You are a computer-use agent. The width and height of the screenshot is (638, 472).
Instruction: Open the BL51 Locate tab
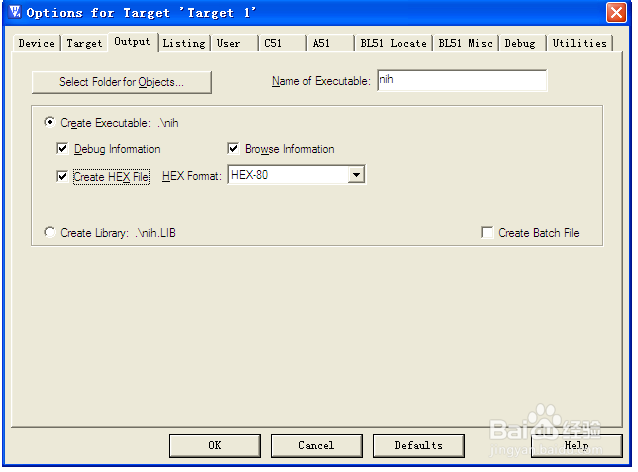click(x=393, y=43)
